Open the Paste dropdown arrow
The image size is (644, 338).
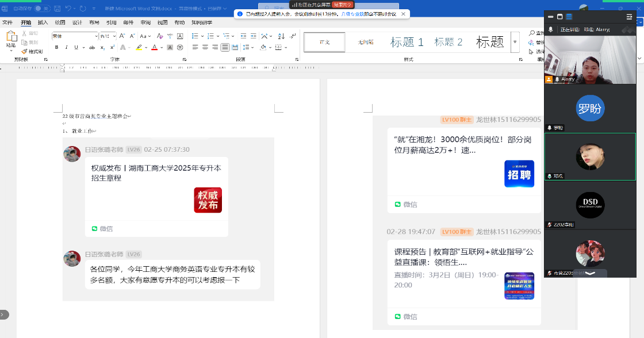point(11,51)
